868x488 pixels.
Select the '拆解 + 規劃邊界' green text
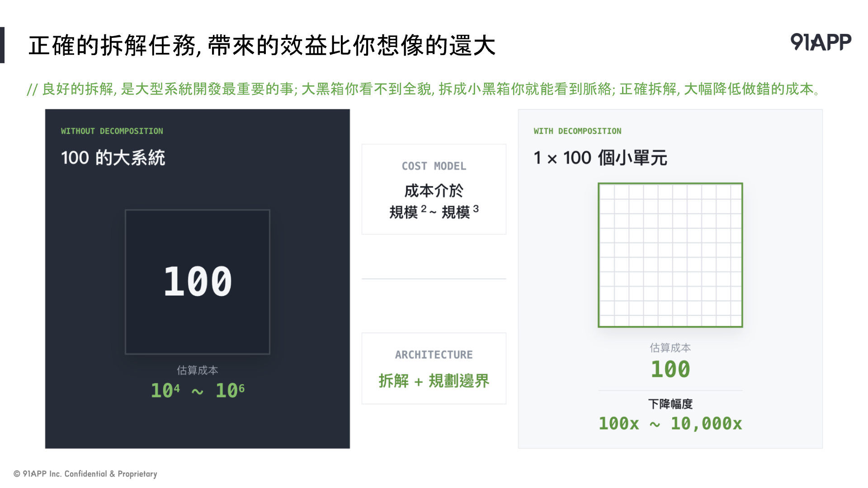[434, 381]
